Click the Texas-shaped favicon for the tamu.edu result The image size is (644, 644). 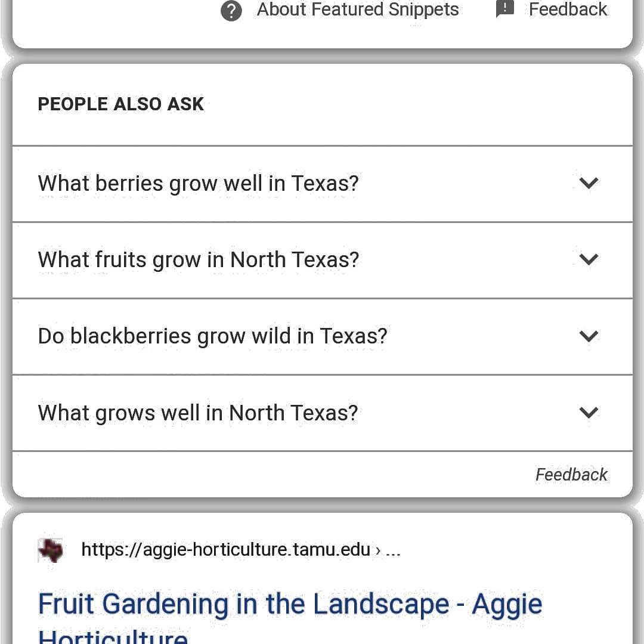(x=50, y=550)
